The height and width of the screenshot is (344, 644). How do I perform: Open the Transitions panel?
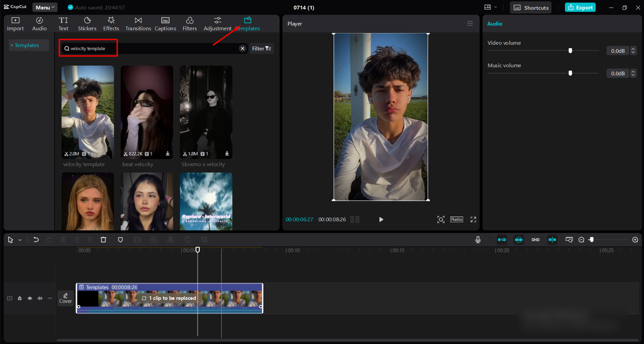point(138,24)
